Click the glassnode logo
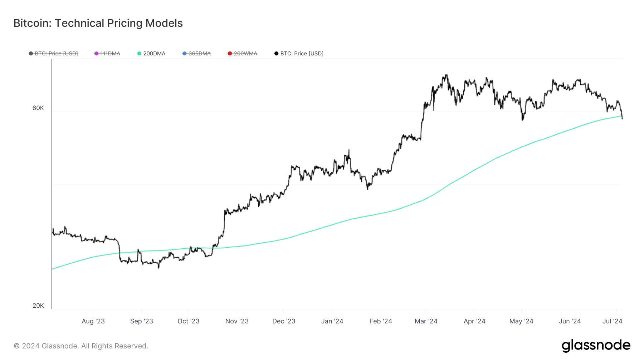 [596, 345]
